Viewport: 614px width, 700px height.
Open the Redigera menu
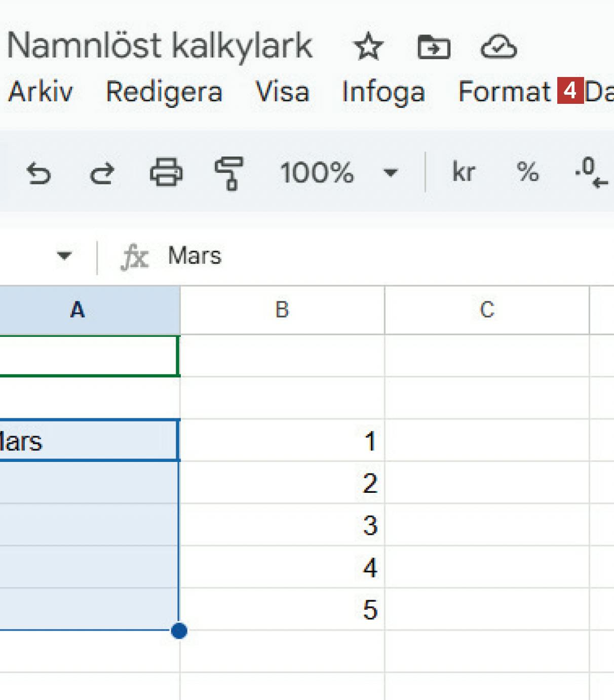pyautogui.click(x=164, y=92)
